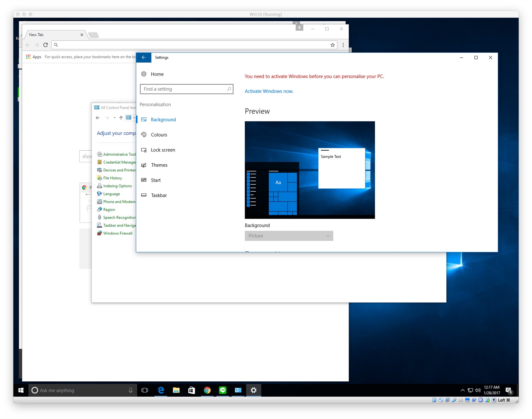This screenshot has height=419, width=532.
Task: Open the Chrome three-dot menu
Action: click(x=343, y=45)
